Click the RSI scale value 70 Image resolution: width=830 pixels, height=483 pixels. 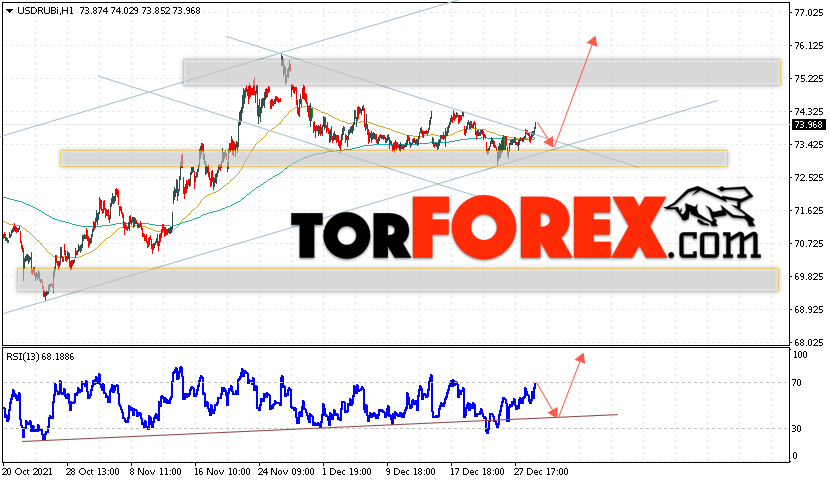coord(797,383)
